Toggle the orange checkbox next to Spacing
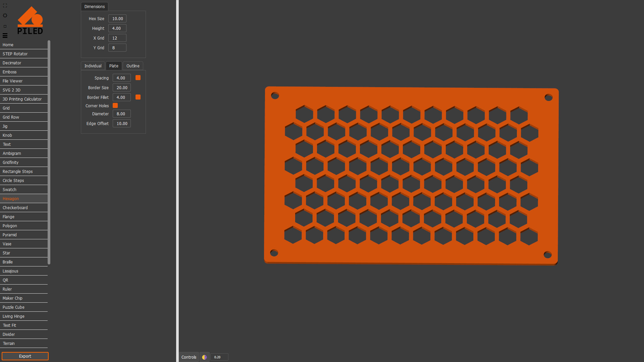Viewport: 644px width, 362px height. pyautogui.click(x=138, y=78)
